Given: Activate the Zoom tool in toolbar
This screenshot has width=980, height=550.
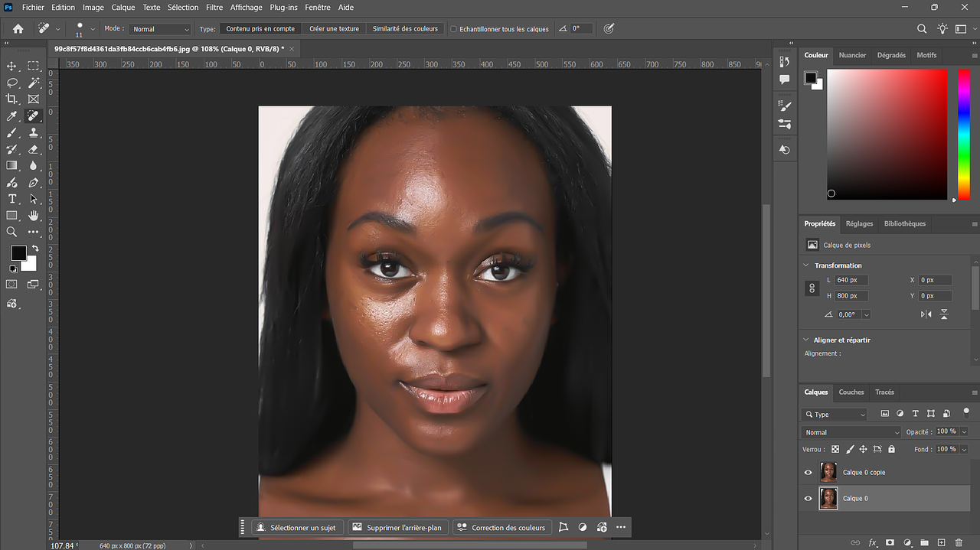Looking at the screenshot, I should (11, 232).
